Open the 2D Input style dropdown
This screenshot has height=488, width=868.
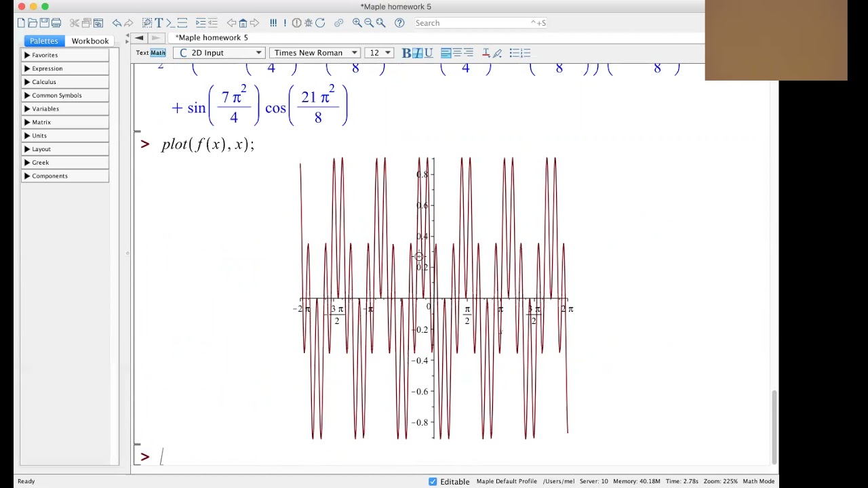219,53
